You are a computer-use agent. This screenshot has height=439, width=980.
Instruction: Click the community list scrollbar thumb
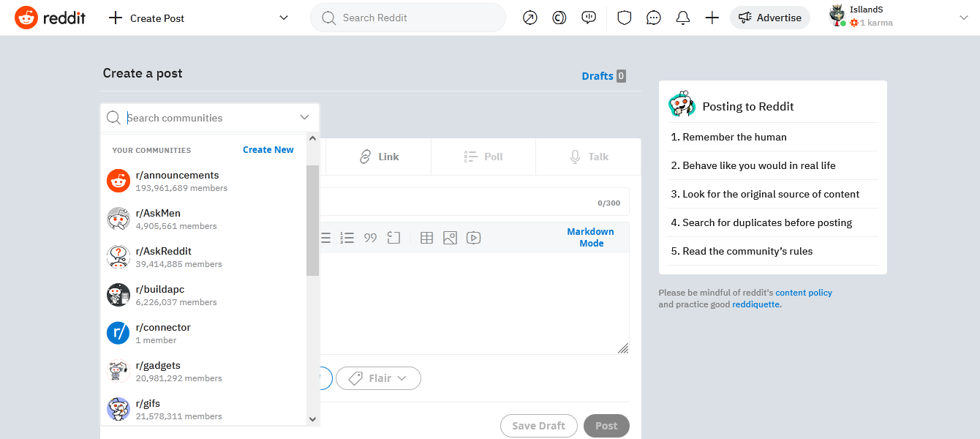point(313,221)
